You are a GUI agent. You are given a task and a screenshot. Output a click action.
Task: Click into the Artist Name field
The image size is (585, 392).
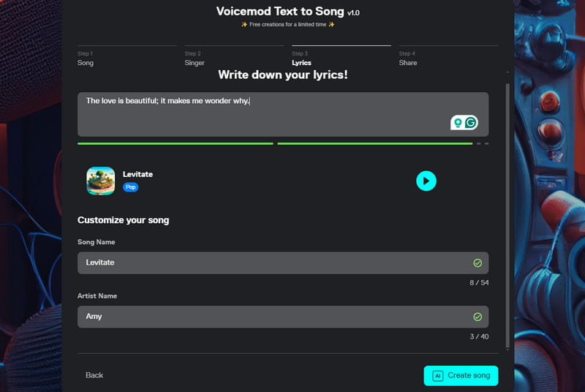pyautogui.click(x=271, y=317)
